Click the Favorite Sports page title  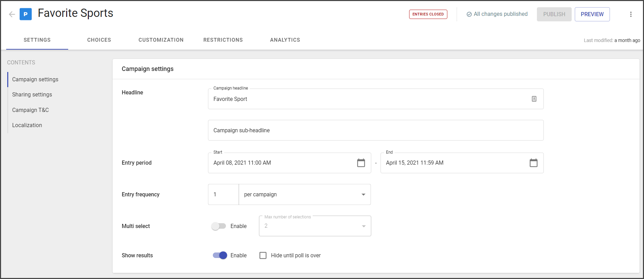(x=75, y=13)
